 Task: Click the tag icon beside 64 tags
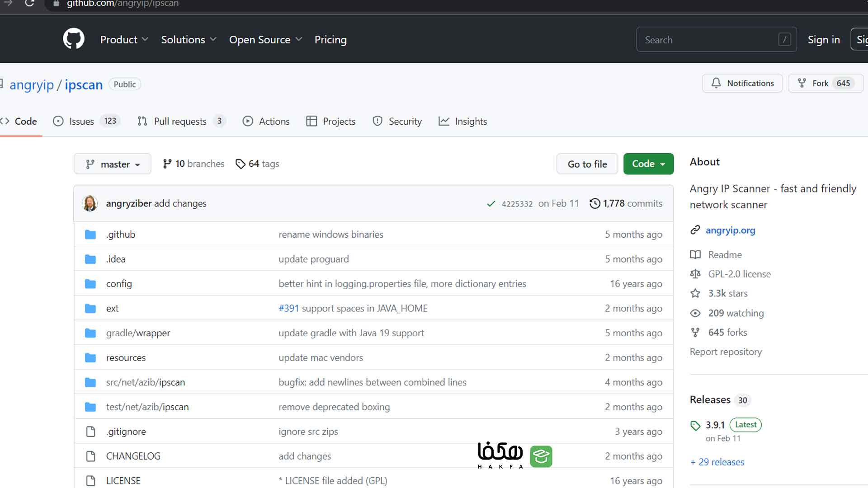[x=241, y=164]
